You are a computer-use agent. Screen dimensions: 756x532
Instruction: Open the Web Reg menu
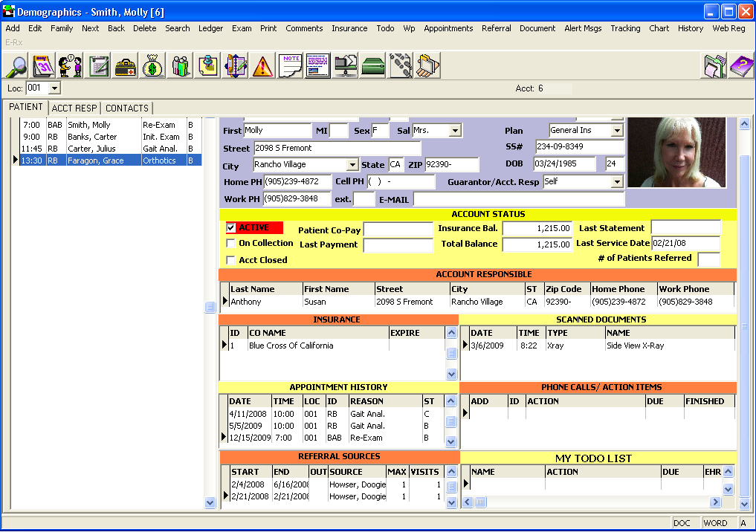coord(728,28)
